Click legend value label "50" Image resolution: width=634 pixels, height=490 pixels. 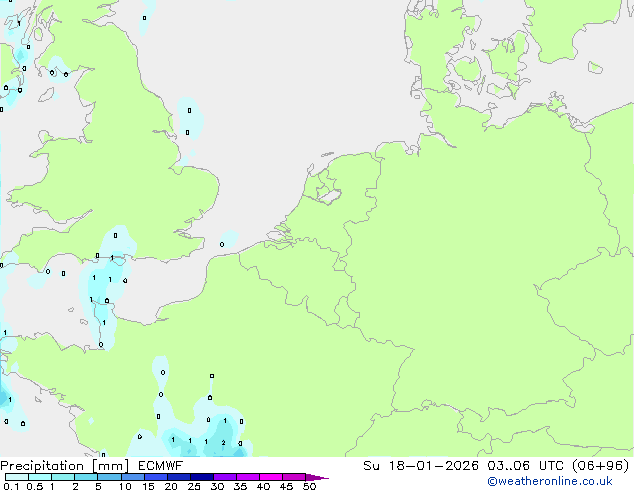coord(310,486)
